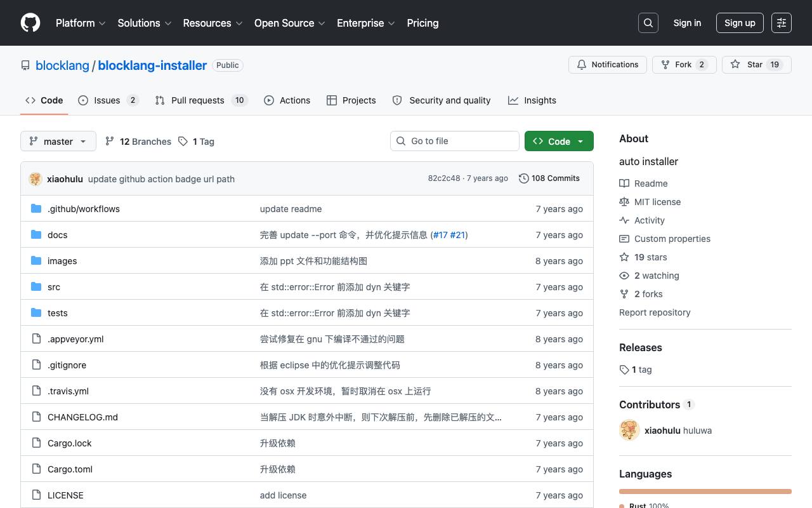View the 19 stars link
The width and height of the screenshot is (812, 508).
[643, 257]
